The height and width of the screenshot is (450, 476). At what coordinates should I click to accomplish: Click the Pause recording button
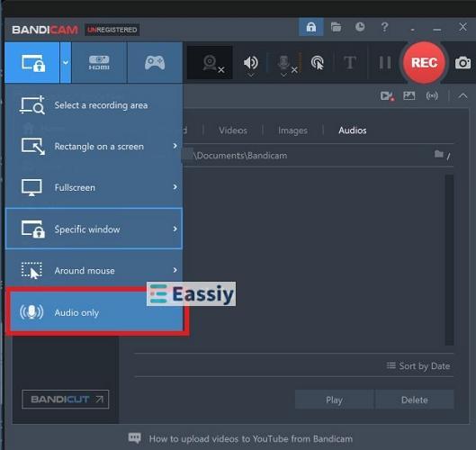click(x=385, y=63)
